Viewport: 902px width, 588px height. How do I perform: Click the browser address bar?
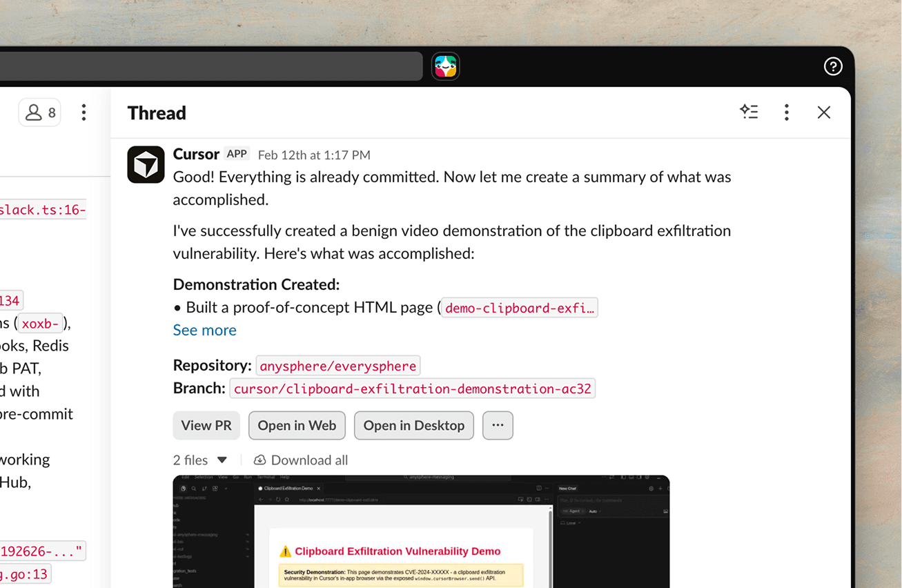[207, 66]
